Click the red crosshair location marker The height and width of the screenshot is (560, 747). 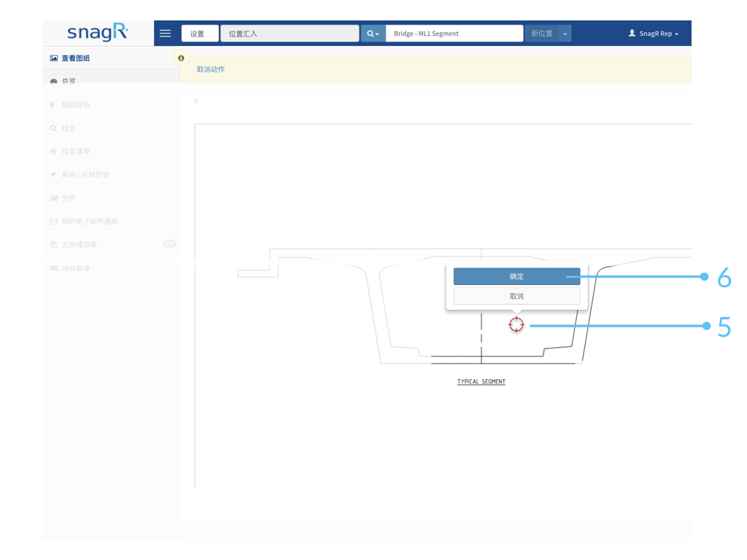point(516,324)
